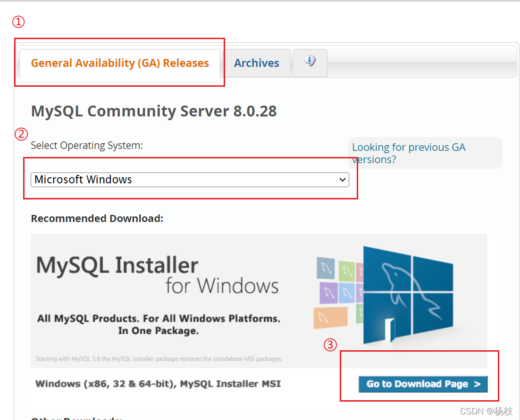Screen dimensions: 520x420
Task: Follow 'Looking for previous GA versions?' link
Action: [x=409, y=153]
